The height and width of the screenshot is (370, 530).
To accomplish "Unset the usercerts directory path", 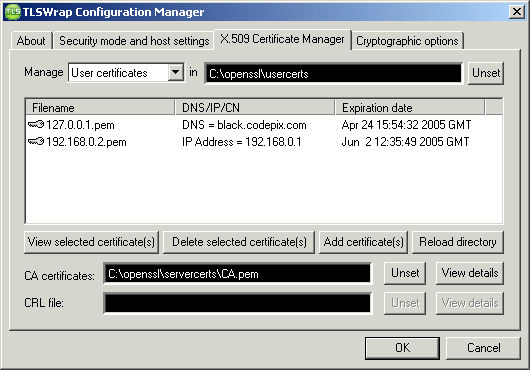I will pos(486,73).
